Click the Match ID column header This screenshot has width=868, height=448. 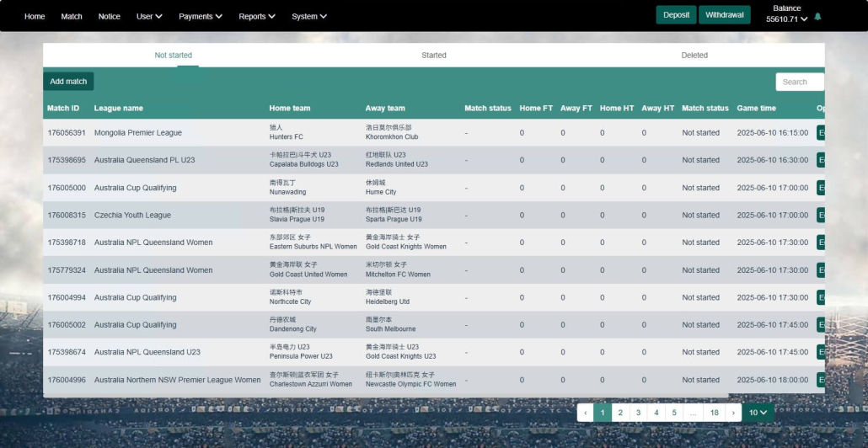[x=63, y=108]
